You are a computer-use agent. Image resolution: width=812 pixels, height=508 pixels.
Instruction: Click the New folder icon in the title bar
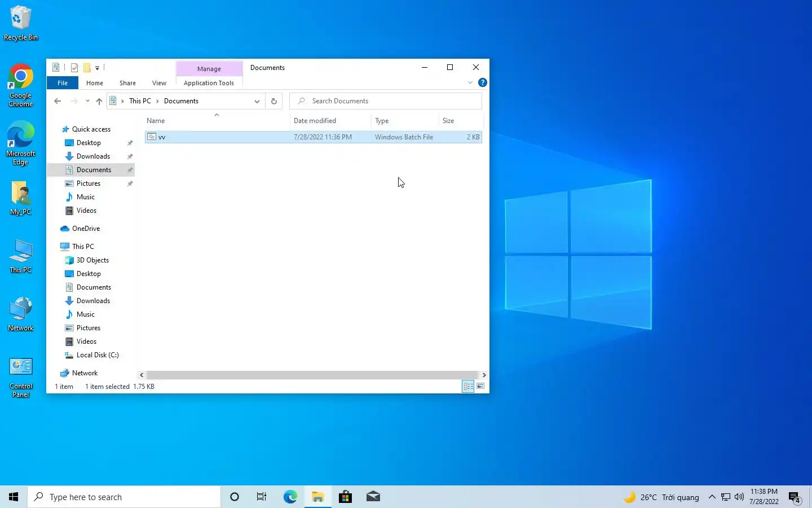(x=87, y=68)
